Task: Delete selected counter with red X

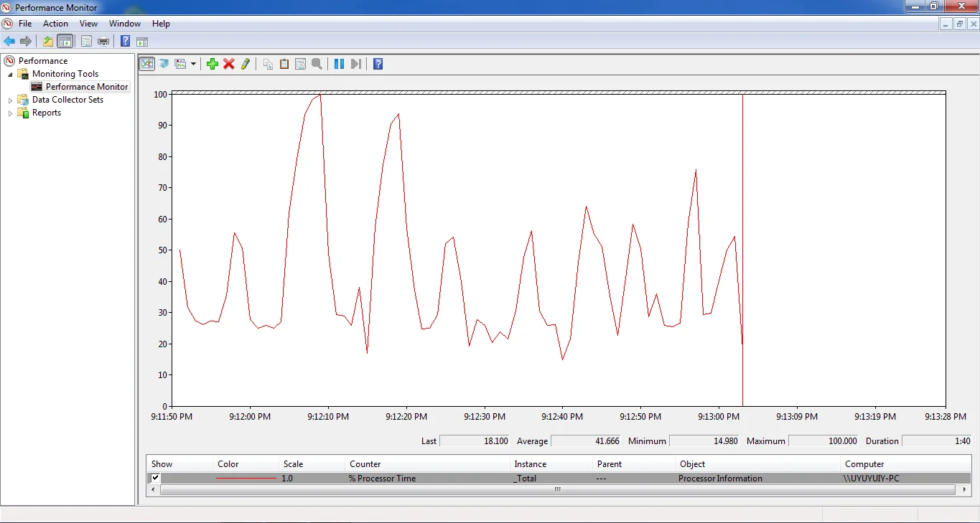Action: point(229,64)
